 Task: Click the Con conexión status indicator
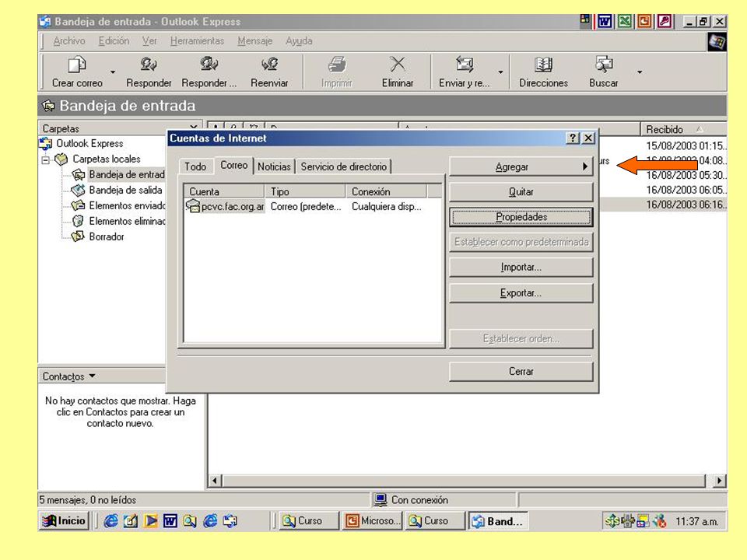[411, 500]
